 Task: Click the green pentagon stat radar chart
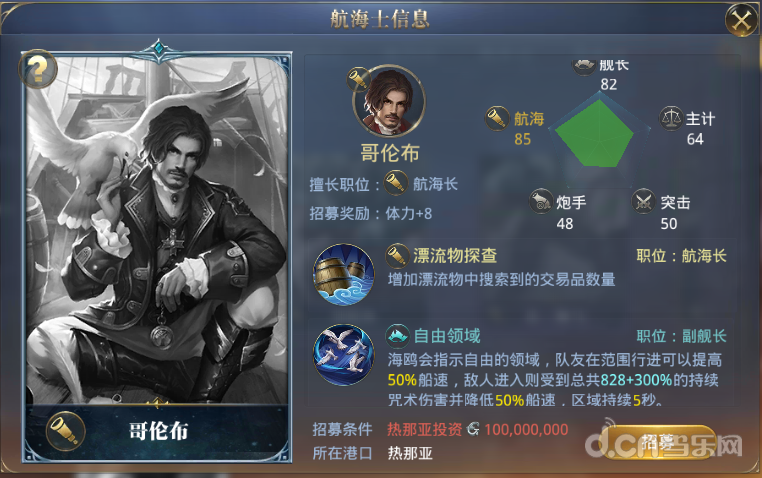tap(599, 132)
